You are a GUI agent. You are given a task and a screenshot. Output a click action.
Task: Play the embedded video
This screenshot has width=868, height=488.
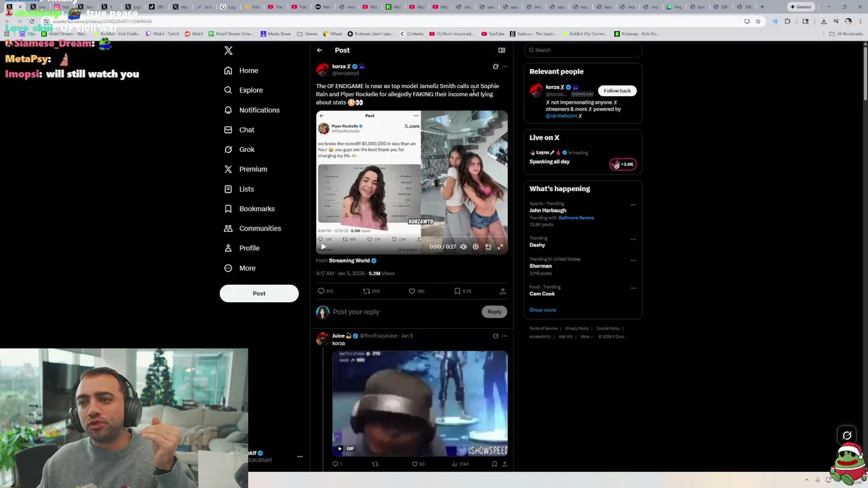pos(323,247)
